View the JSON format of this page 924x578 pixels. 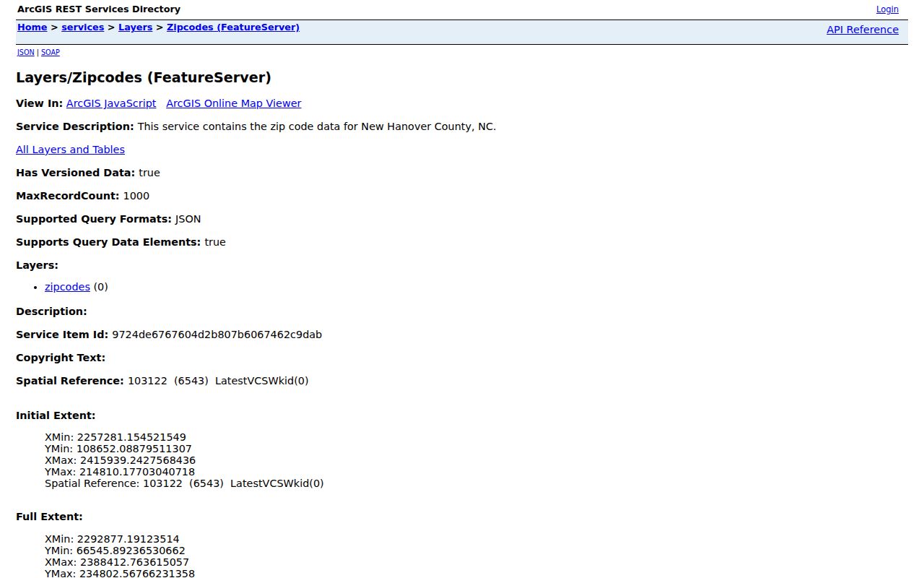(x=26, y=53)
